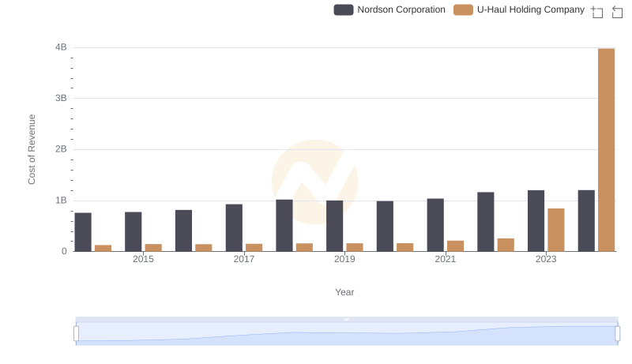Click the Nordson bar for 2021
The width and height of the screenshot is (632, 364).
point(435,225)
